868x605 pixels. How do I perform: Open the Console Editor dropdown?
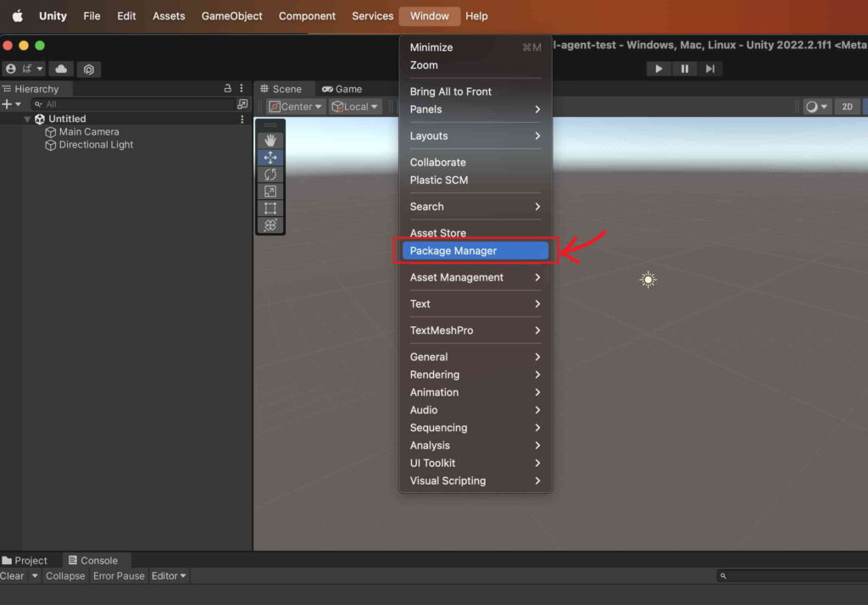point(169,575)
